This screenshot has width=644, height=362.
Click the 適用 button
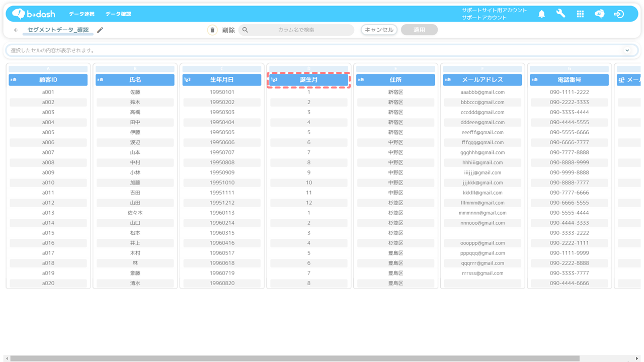[419, 30]
